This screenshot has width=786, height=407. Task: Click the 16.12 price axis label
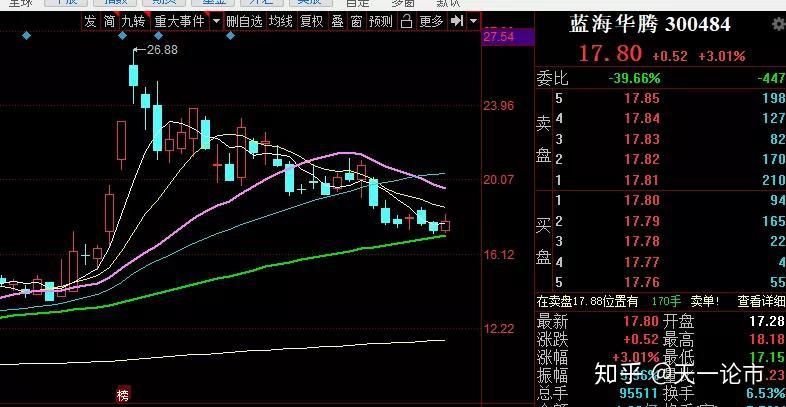[x=499, y=255]
